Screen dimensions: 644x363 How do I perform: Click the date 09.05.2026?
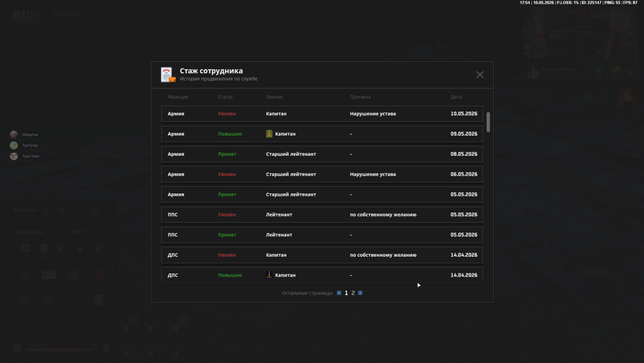(464, 134)
